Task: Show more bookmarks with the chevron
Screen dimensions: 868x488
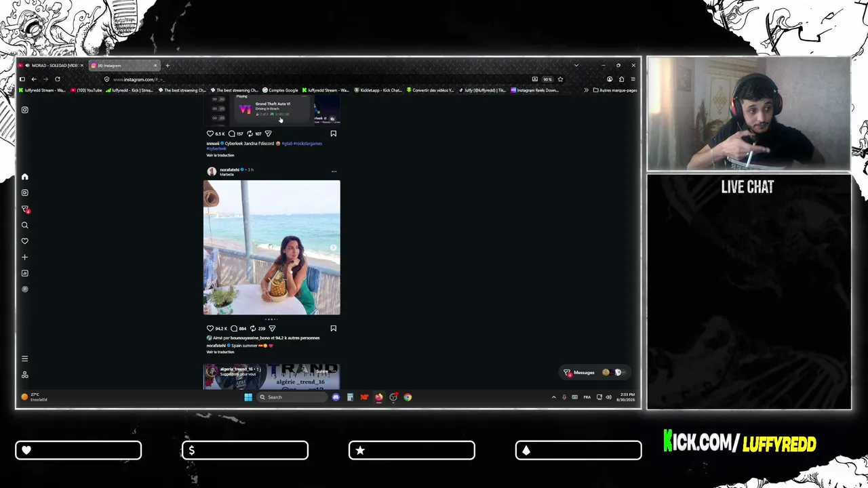Action: coord(586,90)
